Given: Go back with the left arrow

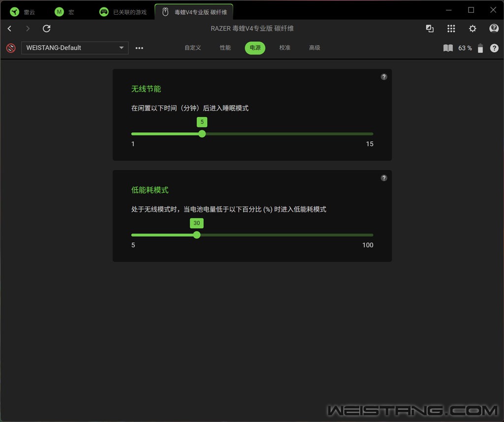Looking at the screenshot, I should click(10, 29).
